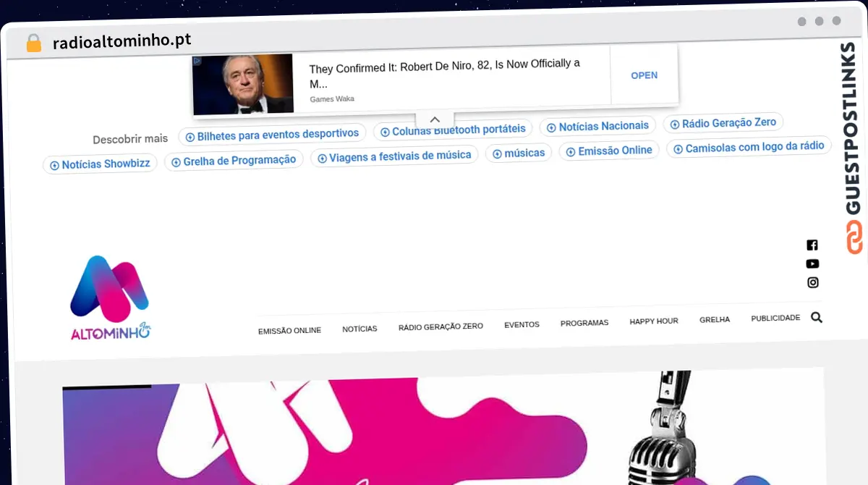
Task: Open the Emissão Online menu item
Action: 289,329
